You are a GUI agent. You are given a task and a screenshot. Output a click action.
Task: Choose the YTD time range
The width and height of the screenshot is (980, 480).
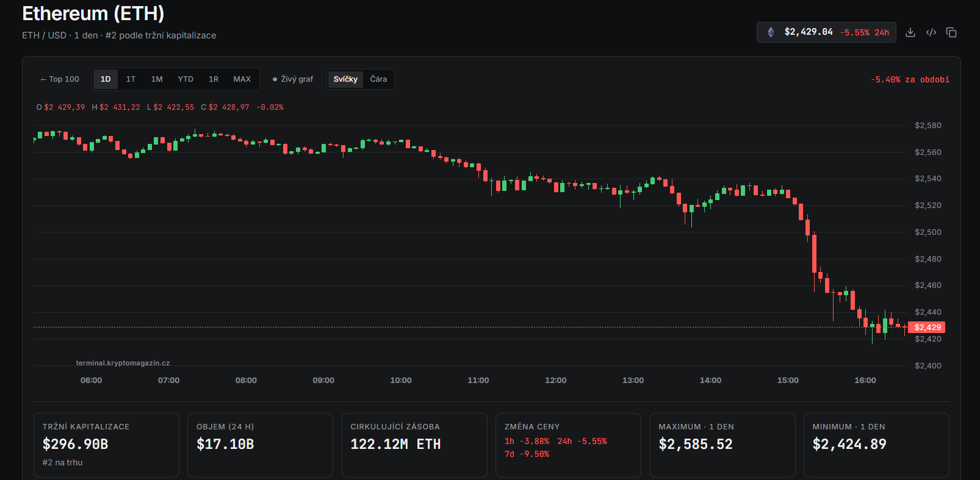[186, 79]
